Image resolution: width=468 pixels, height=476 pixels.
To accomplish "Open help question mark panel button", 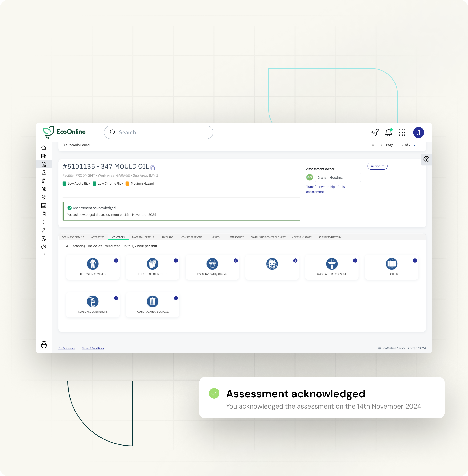I will coord(426,159).
